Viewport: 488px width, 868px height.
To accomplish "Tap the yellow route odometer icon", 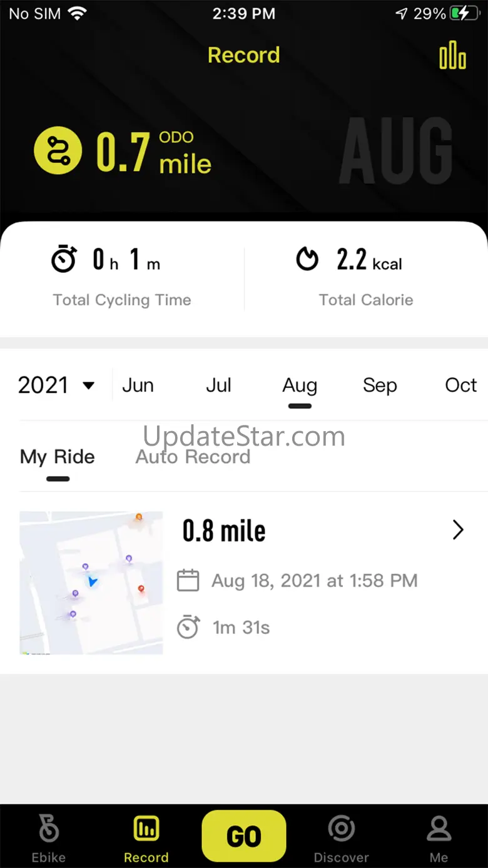I will pyautogui.click(x=58, y=150).
